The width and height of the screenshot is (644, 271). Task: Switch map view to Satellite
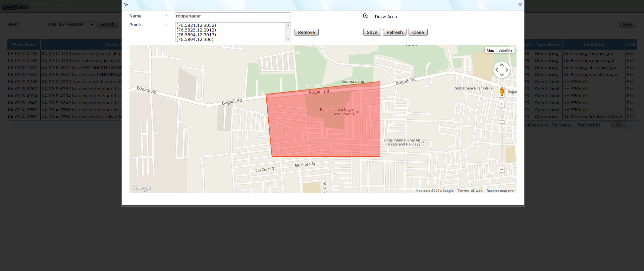click(505, 50)
